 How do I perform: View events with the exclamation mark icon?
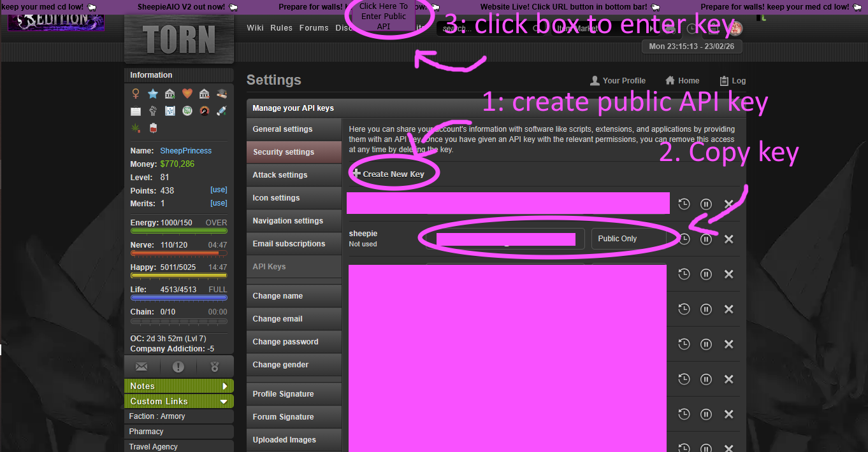(x=178, y=366)
